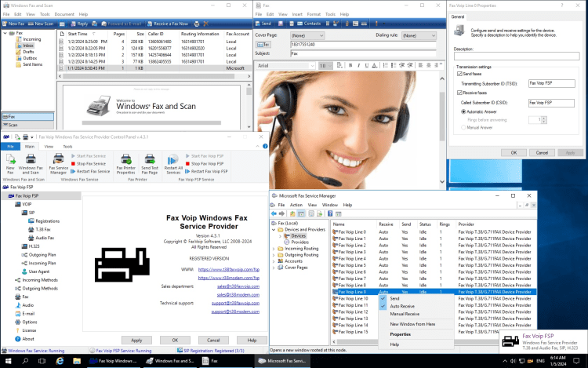
Task: Click the save icon in Fax compose toolbar
Action: point(281,24)
